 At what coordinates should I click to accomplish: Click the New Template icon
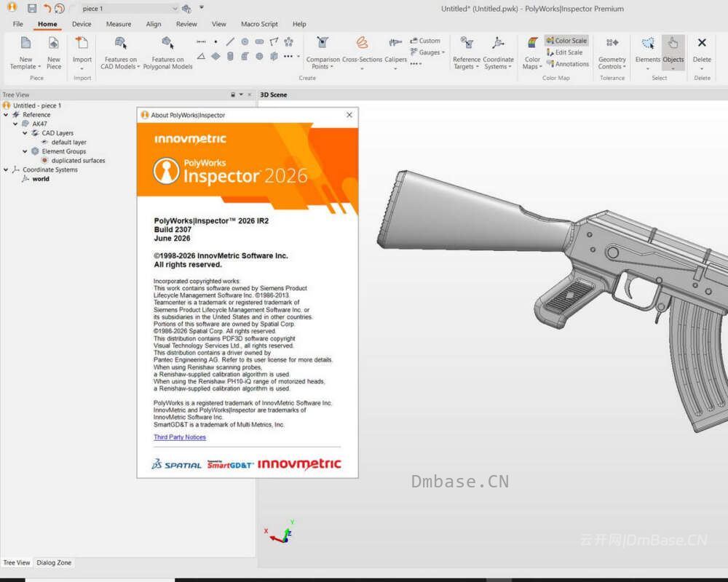pos(26,43)
